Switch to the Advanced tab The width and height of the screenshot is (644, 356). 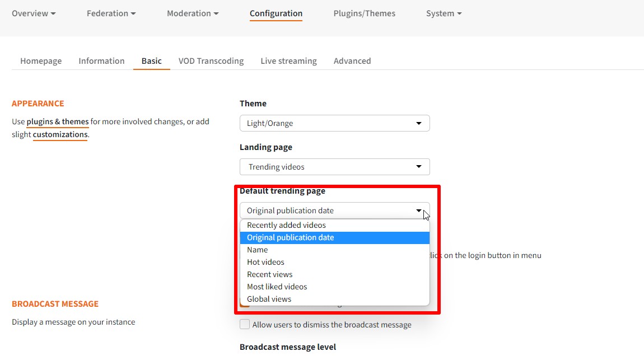click(352, 60)
